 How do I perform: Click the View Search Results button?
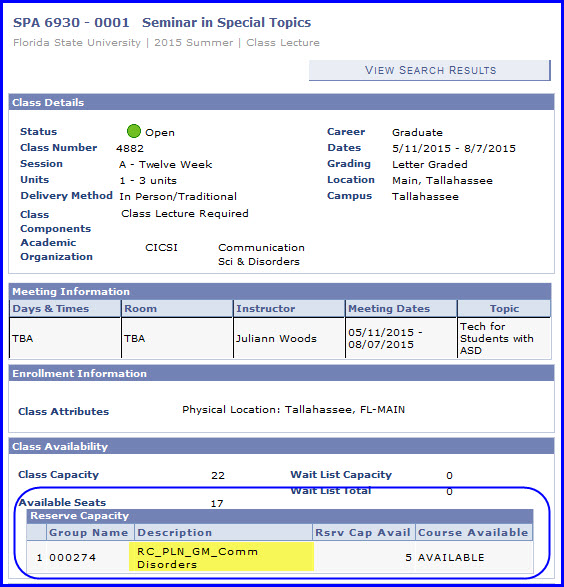pos(430,70)
